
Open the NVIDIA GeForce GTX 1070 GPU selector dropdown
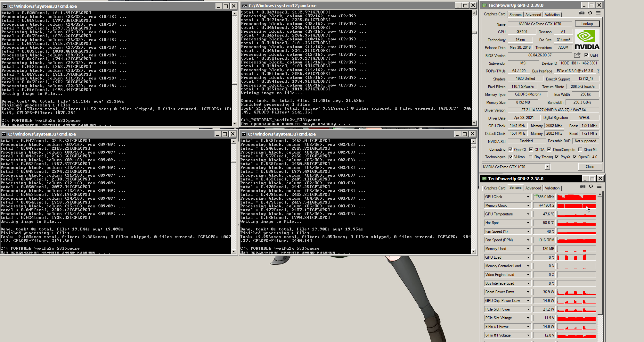pyautogui.click(x=547, y=167)
